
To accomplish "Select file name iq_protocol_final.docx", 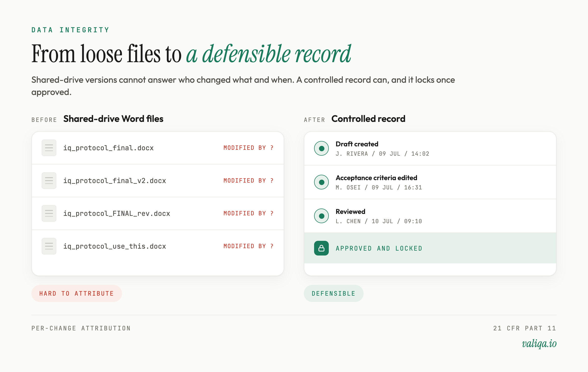I will [x=109, y=148].
